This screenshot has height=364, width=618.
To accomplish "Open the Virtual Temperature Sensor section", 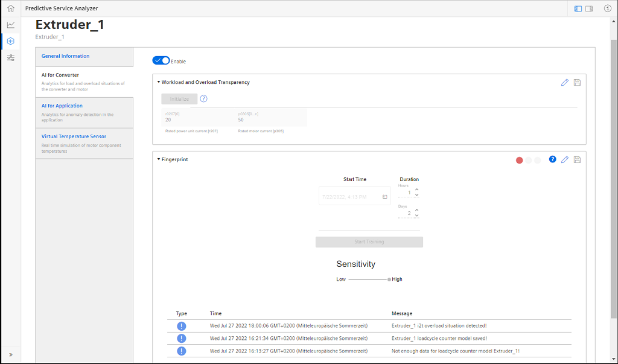I will pos(74,136).
